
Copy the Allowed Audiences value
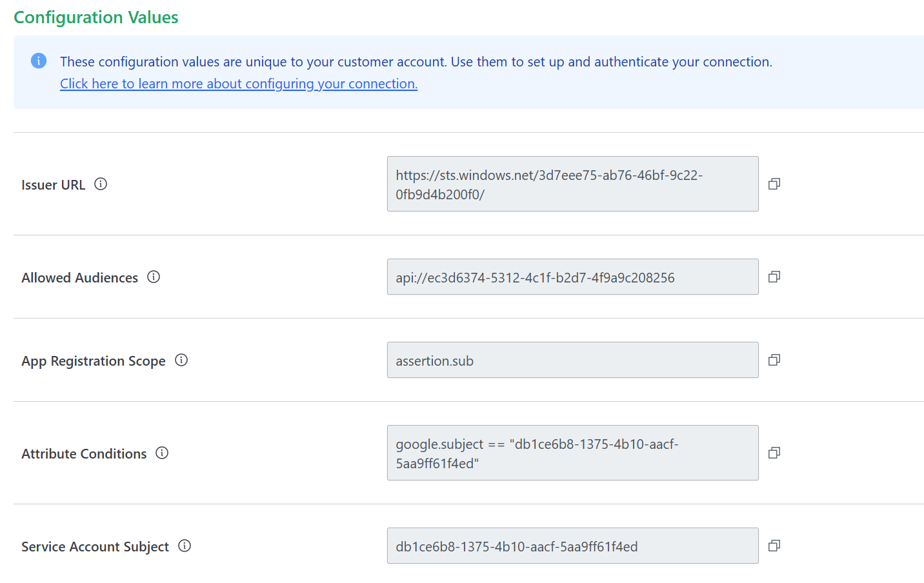pos(774,277)
